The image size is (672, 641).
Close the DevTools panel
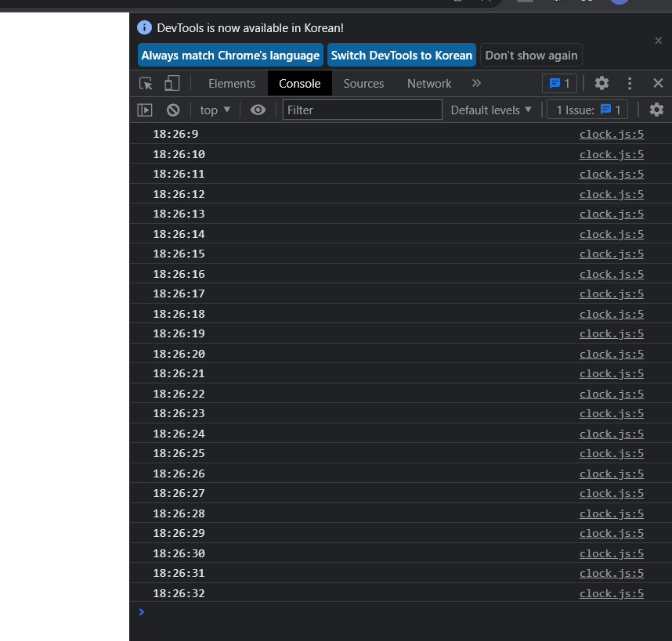click(x=658, y=83)
